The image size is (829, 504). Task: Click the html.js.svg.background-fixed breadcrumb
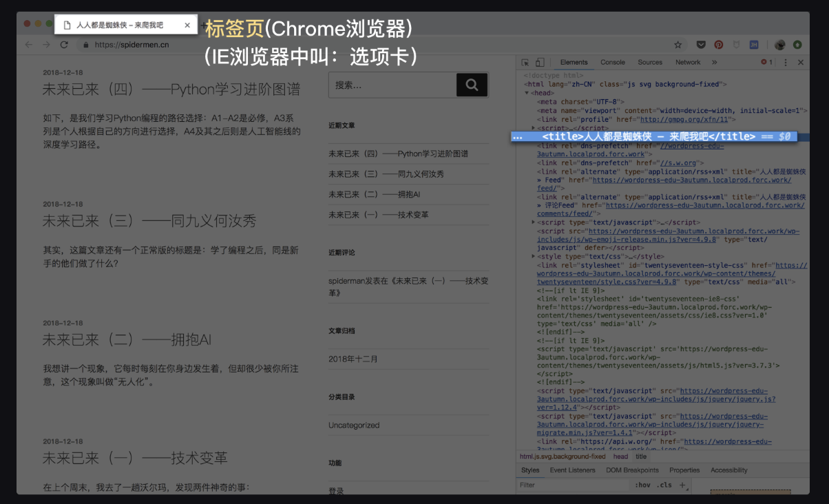point(563,456)
